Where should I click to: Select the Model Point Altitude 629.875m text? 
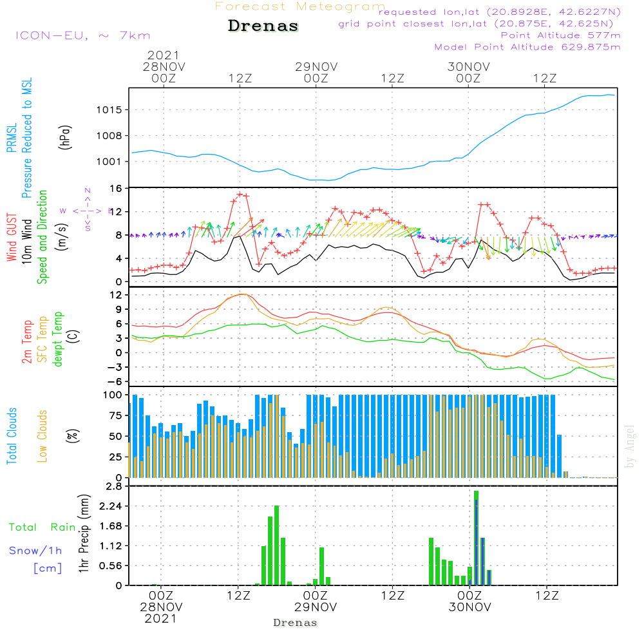click(527, 47)
